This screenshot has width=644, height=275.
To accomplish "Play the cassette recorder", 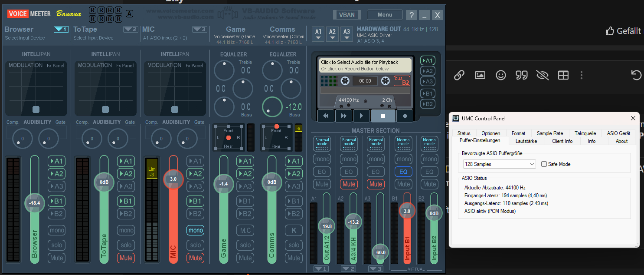I will tap(361, 116).
